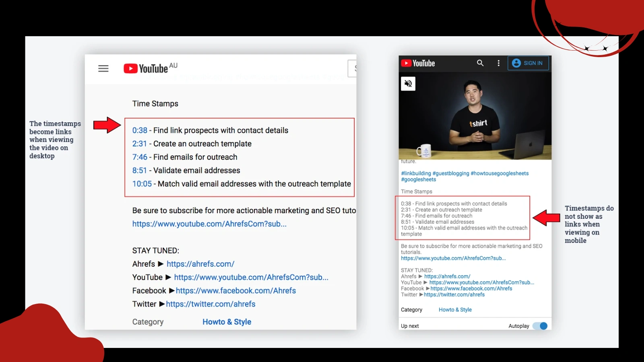Viewport: 644px width, 362px height.
Task: Click the YouTube AU logo on desktop
Action: coord(150,68)
